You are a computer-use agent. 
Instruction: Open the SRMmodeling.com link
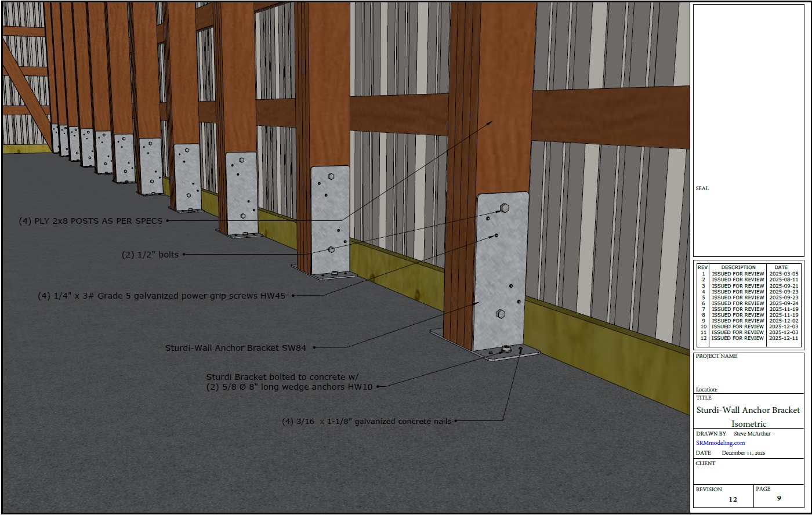(x=720, y=443)
